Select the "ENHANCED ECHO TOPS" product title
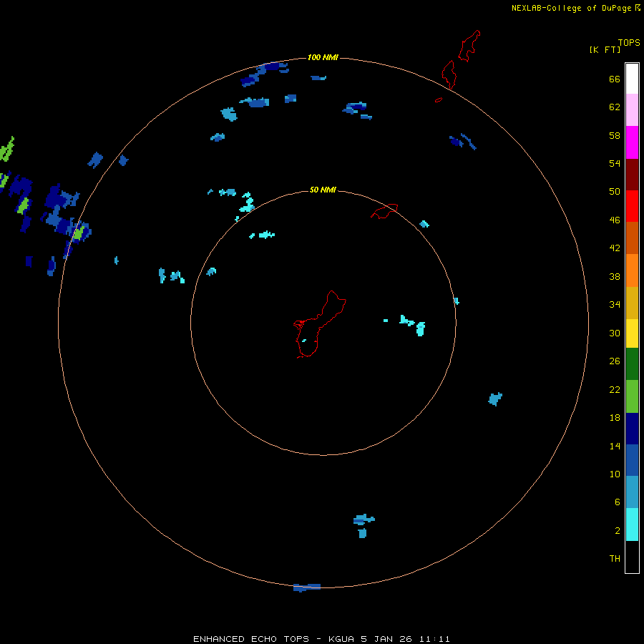The height and width of the screenshot is (644, 644). tap(251, 639)
